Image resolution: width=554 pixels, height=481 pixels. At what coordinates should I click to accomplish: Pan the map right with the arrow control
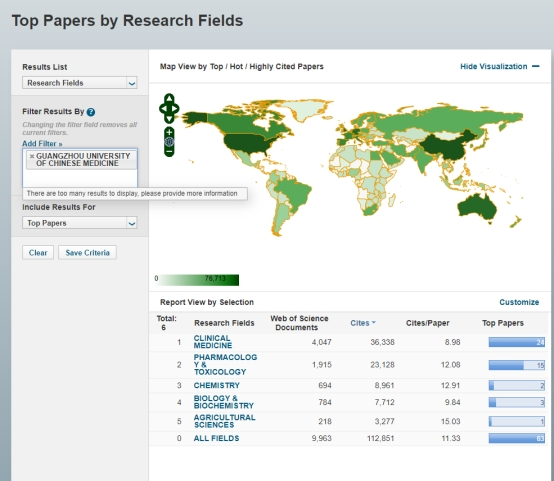[175, 109]
